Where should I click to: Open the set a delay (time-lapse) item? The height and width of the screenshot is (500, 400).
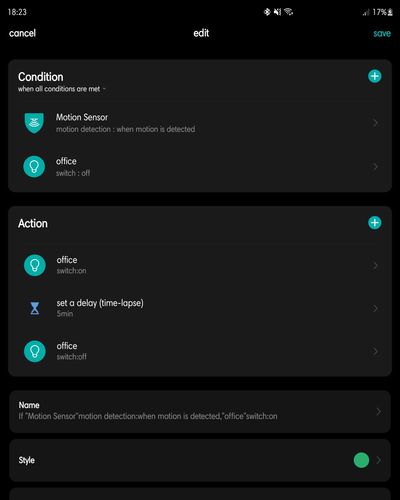[200, 308]
